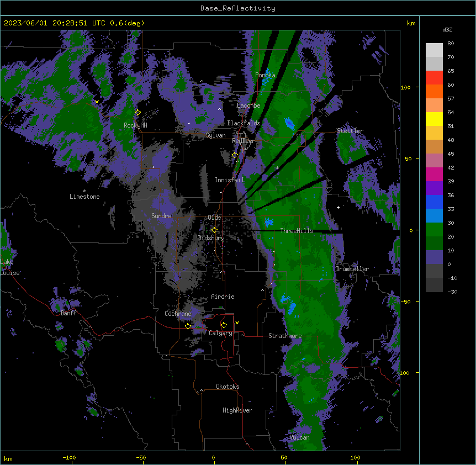Select the royal blue 33-36 dBZ legend swatch
Image resolution: width=476 pixels, height=465 pixels.
pos(434,202)
